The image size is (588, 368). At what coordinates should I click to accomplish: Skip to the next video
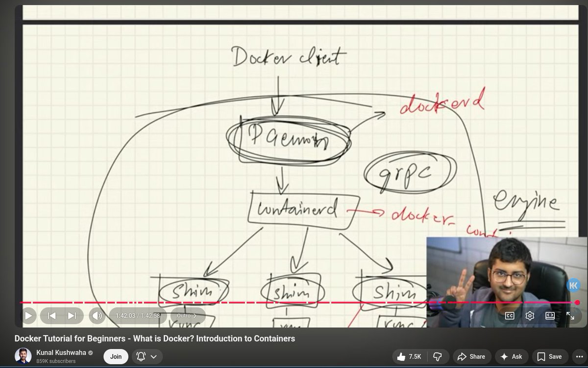72,315
